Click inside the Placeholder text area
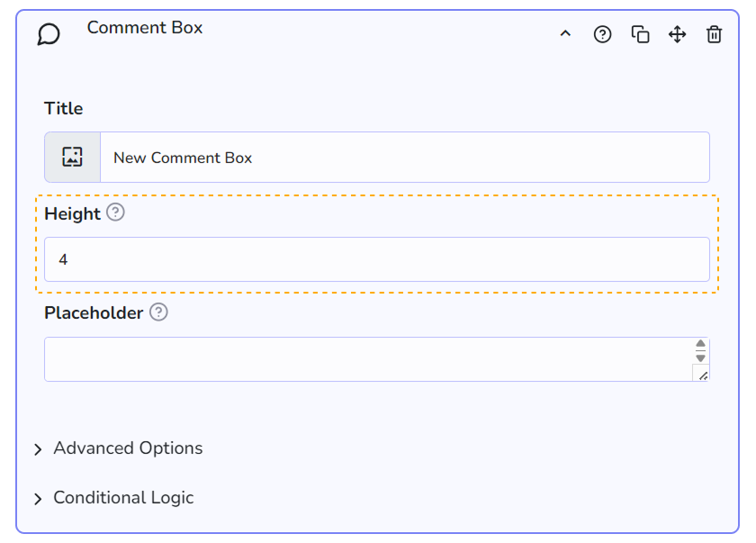This screenshot has height=543, width=756. [367, 359]
